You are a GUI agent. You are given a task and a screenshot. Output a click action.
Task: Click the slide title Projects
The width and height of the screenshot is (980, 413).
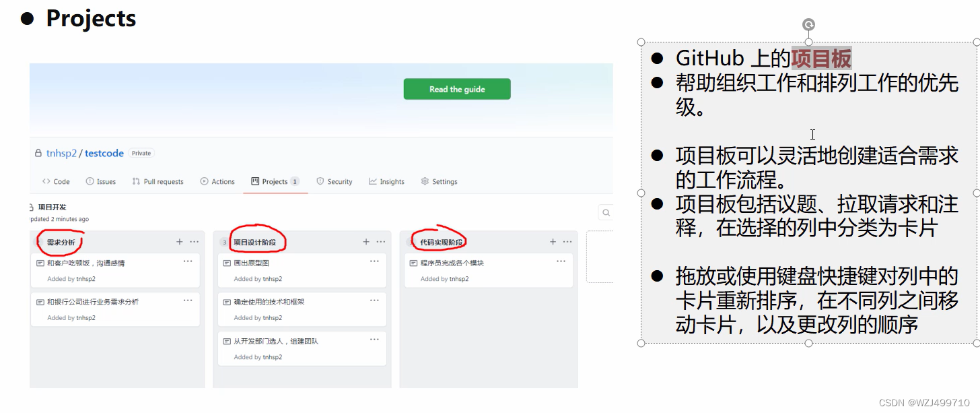[91, 18]
